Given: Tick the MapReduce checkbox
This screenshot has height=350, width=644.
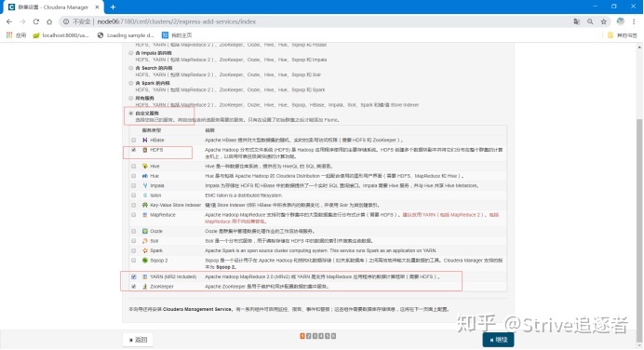Looking at the screenshot, I should coord(133,215).
